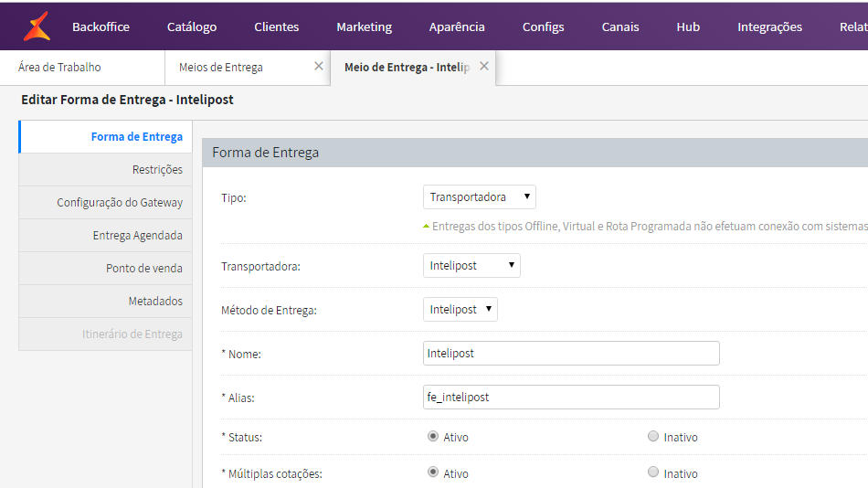Viewport: 868px width, 488px height.
Task: Set Status to Inativo
Action: [x=653, y=437]
